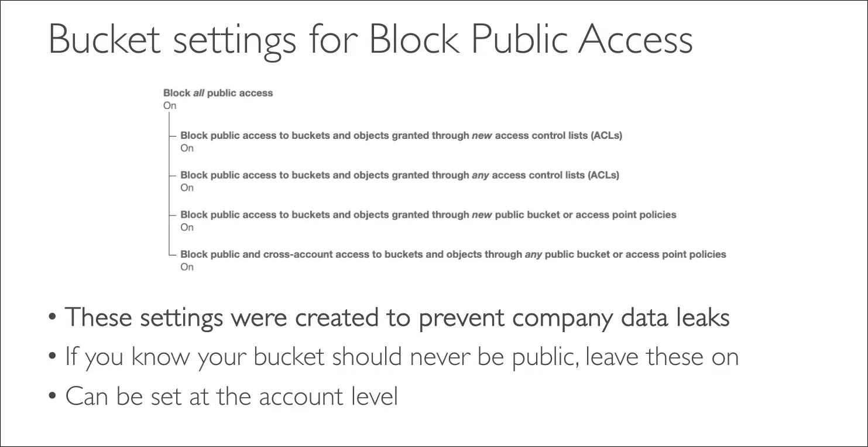The width and height of the screenshot is (868, 447).
Task: Toggle On status below cross-account access setting
Action: pos(187,267)
